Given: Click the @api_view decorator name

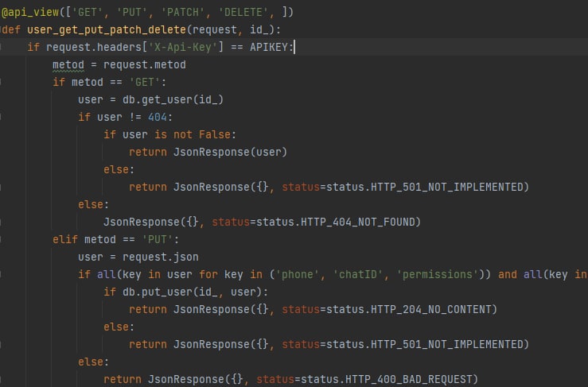Looking at the screenshot, I should click(30, 13).
